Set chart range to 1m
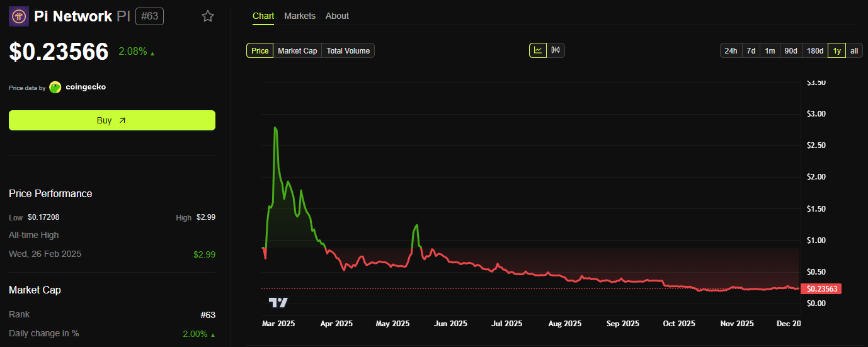The width and height of the screenshot is (868, 347). click(x=770, y=51)
